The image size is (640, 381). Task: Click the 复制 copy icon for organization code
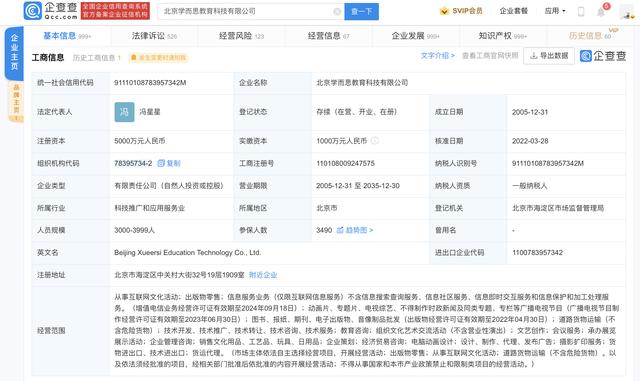point(169,163)
